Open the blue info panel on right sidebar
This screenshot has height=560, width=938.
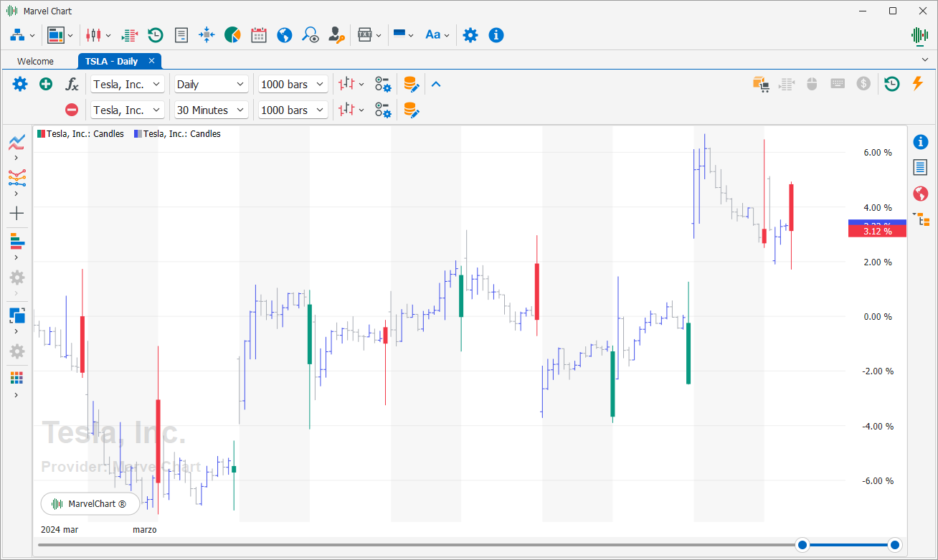[x=921, y=142]
